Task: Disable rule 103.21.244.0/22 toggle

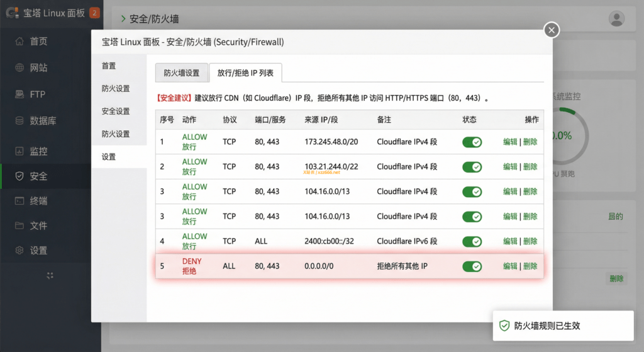Action: point(472,167)
